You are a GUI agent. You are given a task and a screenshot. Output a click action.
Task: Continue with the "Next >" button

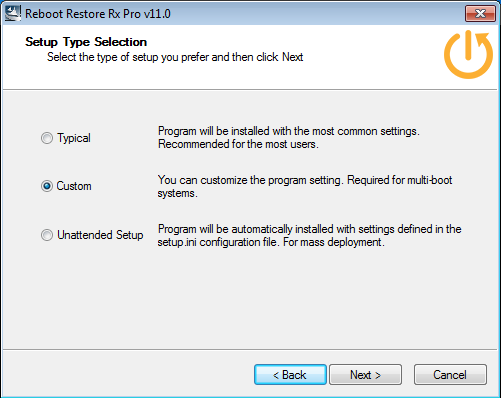[x=365, y=375]
